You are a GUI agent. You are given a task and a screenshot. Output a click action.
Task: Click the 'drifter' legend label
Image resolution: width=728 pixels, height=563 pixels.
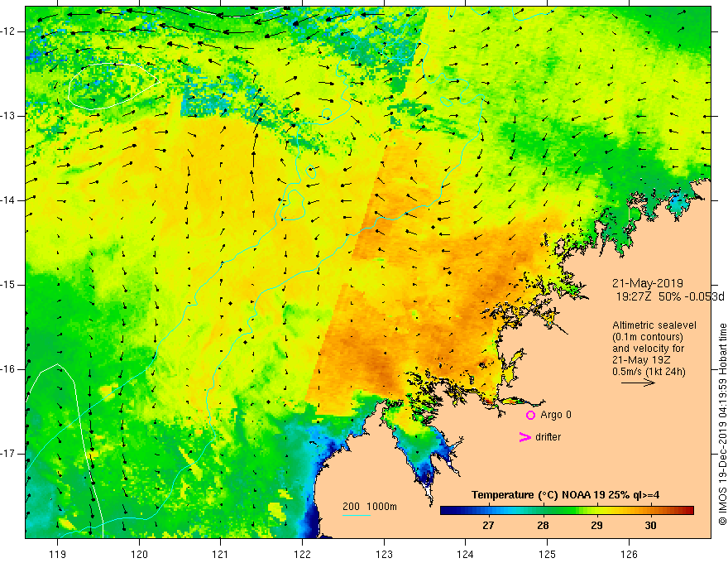click(x=548, y=437)
